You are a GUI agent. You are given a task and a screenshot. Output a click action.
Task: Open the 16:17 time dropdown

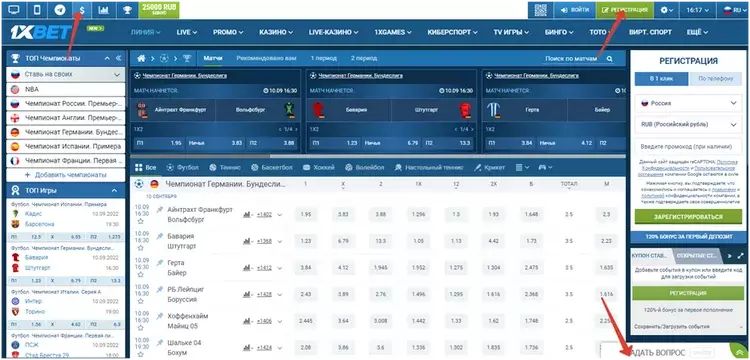696,10
